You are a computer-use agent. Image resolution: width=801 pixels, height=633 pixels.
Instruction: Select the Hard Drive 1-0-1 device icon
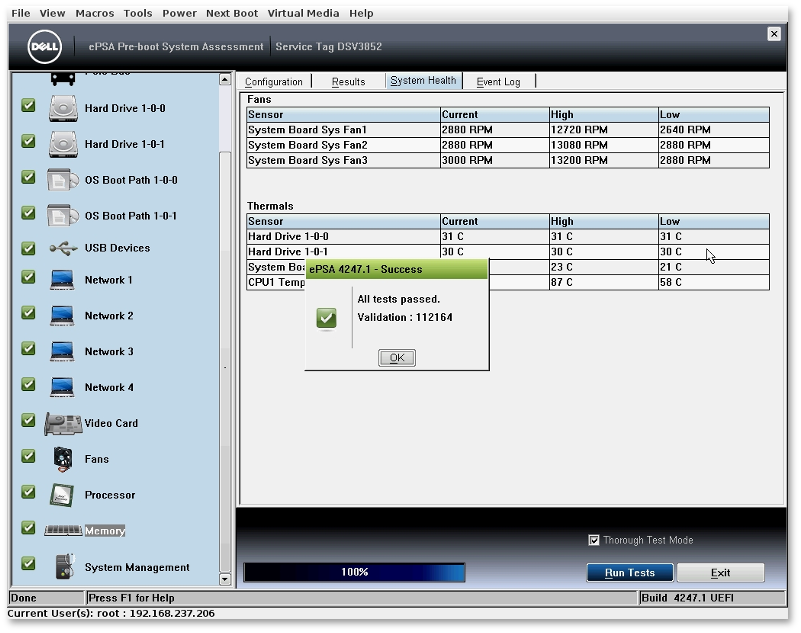click(x=63, y=144)
